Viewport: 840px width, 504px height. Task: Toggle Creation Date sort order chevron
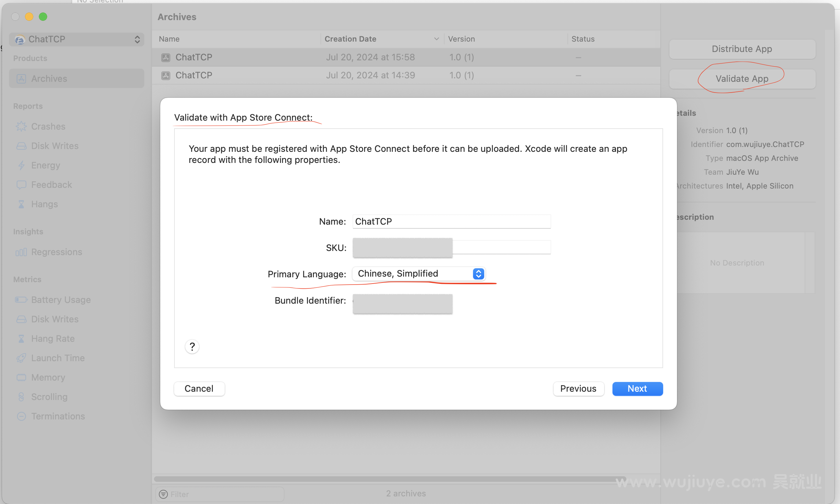tap(437, 39)
